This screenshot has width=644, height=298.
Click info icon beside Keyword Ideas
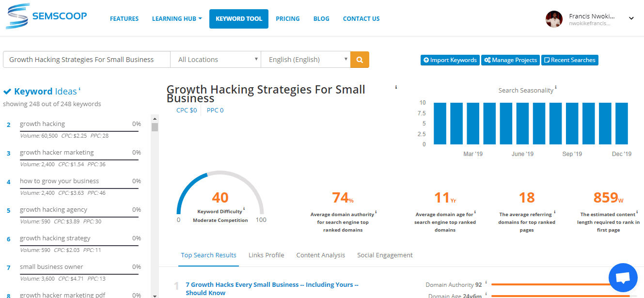pos(79,89)
